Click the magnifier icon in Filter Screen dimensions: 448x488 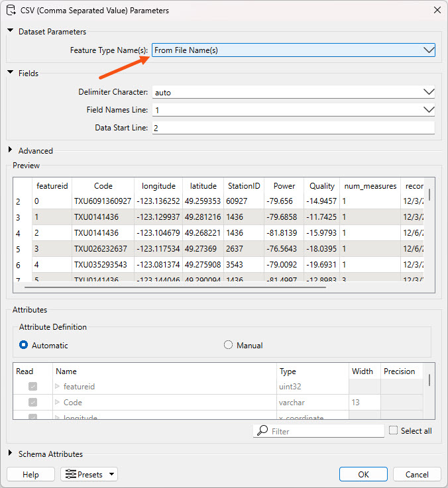(x=262, y=431)
